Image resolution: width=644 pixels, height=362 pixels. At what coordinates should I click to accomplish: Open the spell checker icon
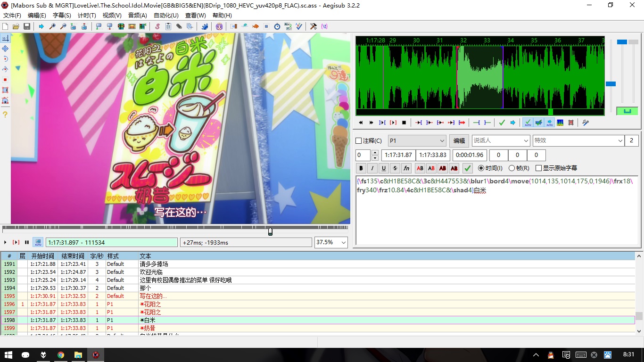click(298, 26)
